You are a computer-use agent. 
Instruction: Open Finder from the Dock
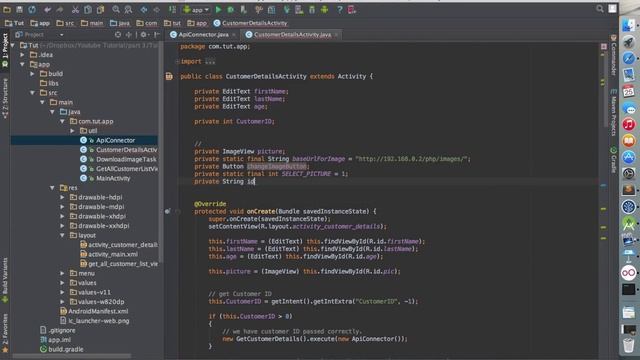coord(629,25)
